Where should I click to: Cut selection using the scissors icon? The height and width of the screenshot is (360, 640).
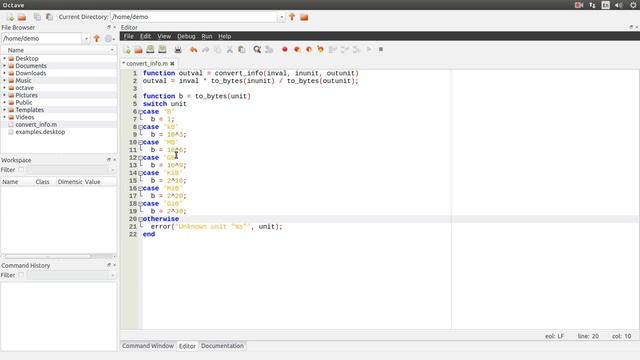229,49
